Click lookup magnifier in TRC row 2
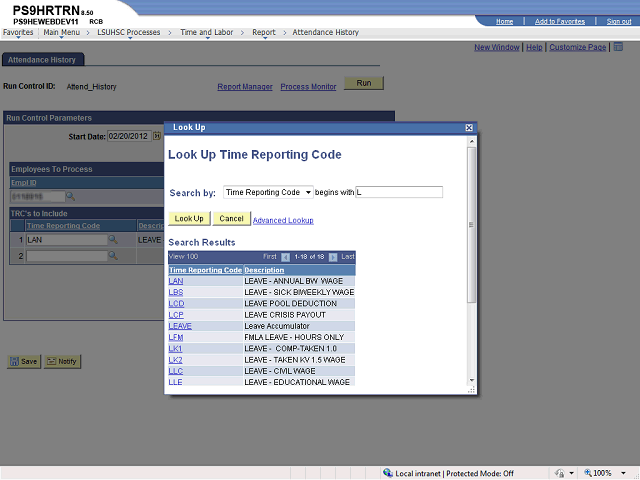Image resolution: width=640 pixels, height=480 pixels. [x=113, y=256]
